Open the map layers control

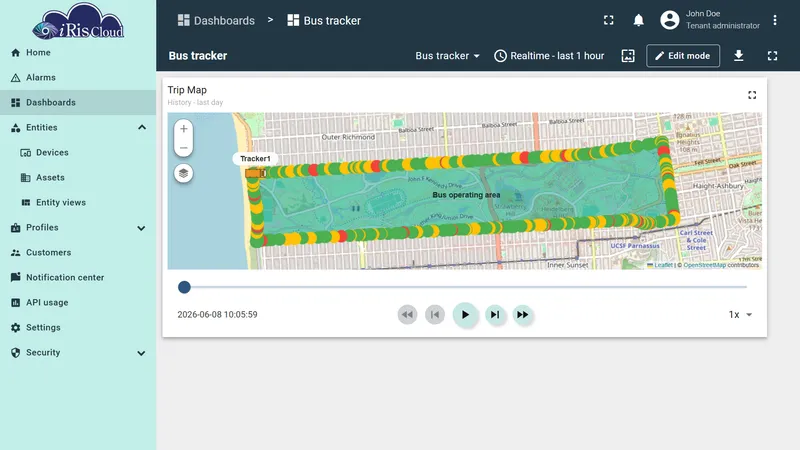pos(184,173)
